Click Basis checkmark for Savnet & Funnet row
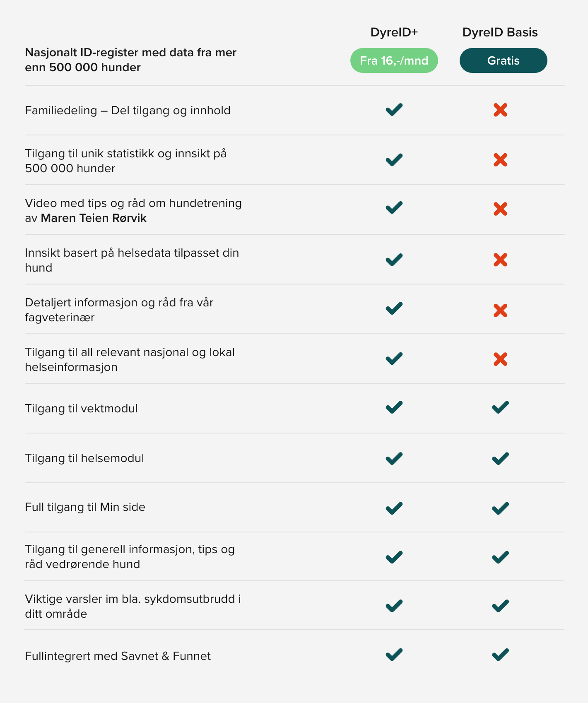The height and width of the screenshot is (703, 588). 500,655
